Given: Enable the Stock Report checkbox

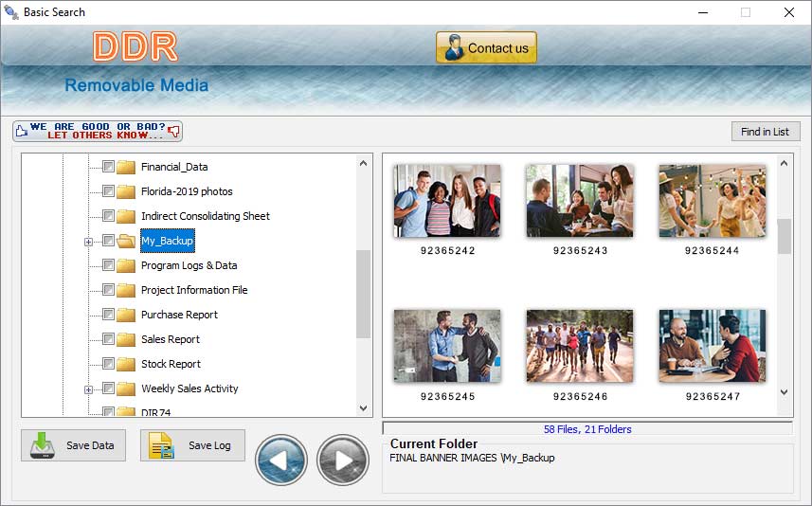Looking at the screenshot, I should (x=108, y=363).
